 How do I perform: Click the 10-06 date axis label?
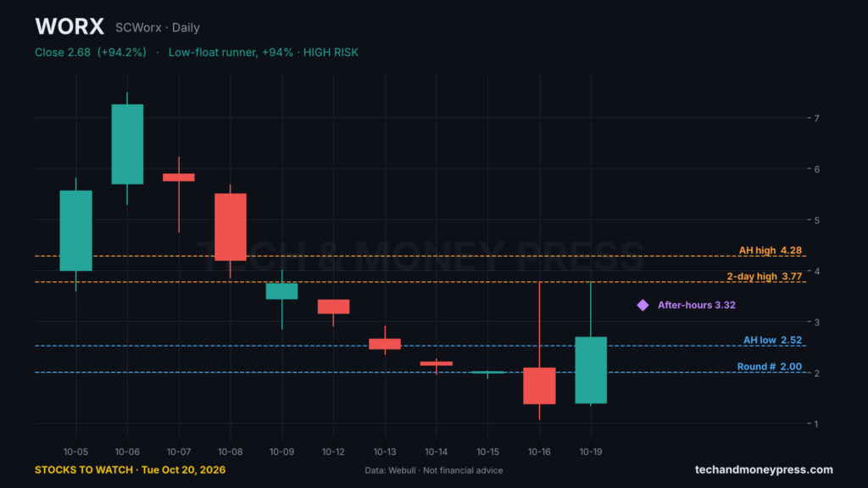127,452
